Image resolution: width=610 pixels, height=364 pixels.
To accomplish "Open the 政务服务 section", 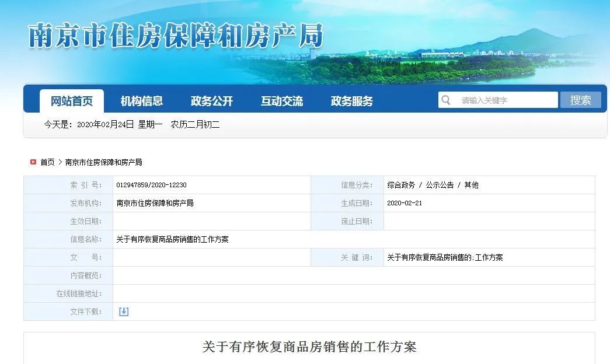I will pyautogui.click(x=353, y=100).
